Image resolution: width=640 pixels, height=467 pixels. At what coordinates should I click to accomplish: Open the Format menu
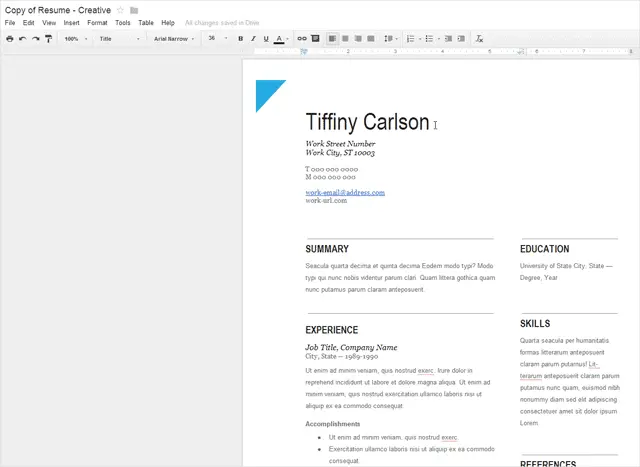coord(97,23)
